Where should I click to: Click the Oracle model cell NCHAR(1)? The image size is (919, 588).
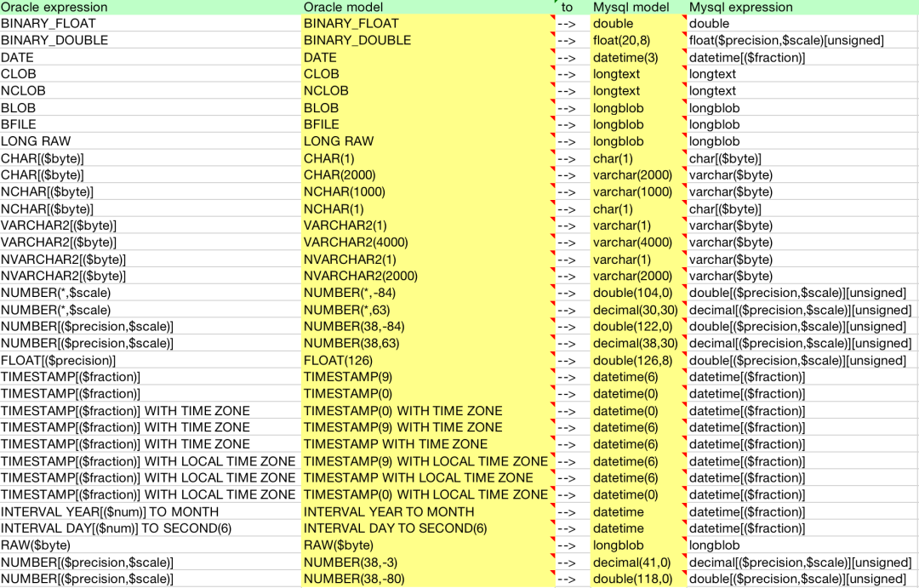(x=428, y=208)
